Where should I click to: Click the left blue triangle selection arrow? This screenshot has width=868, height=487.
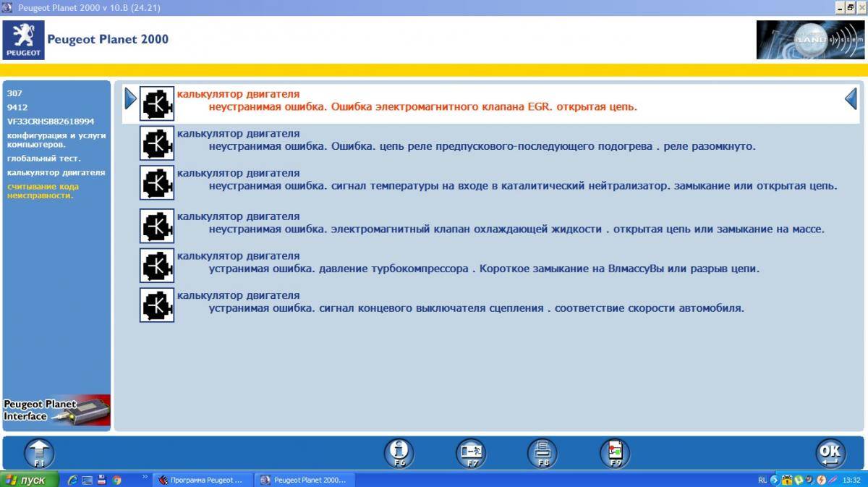click(x=130, y=98)
